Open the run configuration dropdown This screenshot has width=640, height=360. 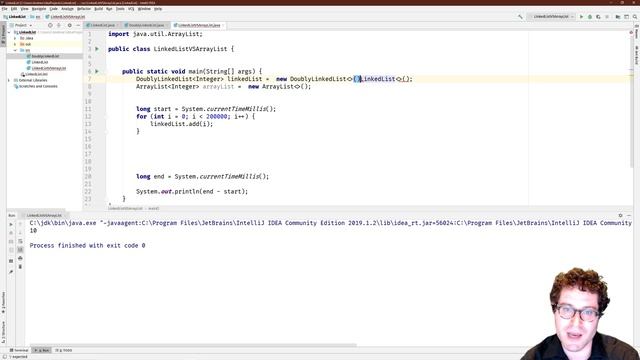tap(551, 17)
